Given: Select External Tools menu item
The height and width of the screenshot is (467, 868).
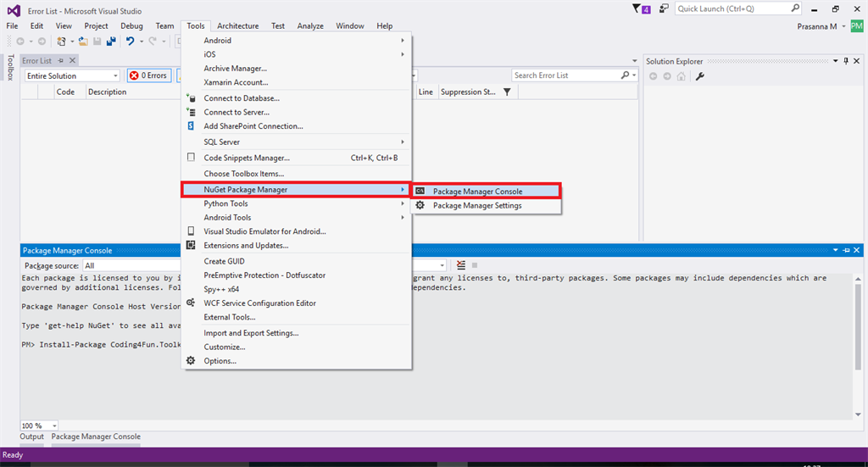Looking at the screenshot, I should [297, 317].
